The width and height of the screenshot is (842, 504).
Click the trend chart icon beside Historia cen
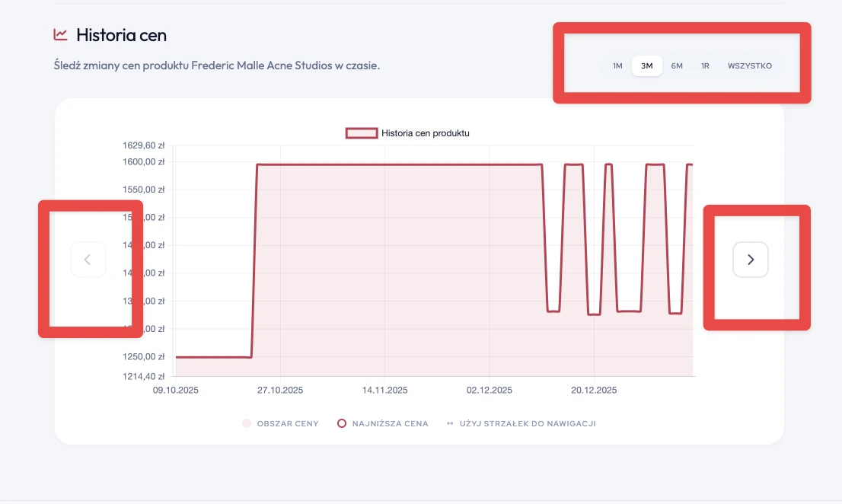click(60, 34)
